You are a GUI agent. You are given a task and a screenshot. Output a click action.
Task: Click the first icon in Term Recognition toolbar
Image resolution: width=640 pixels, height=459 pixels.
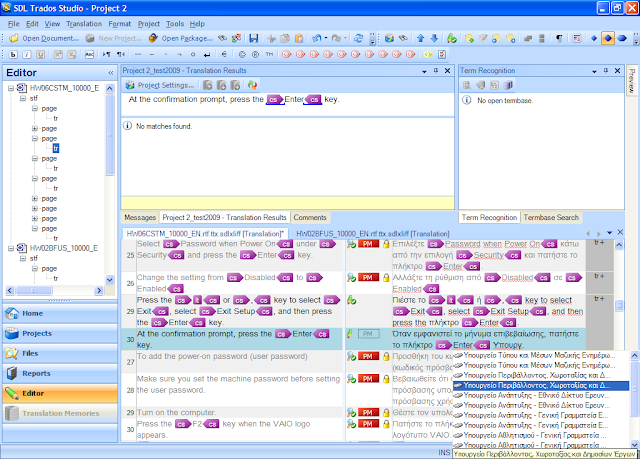[467, 85]
